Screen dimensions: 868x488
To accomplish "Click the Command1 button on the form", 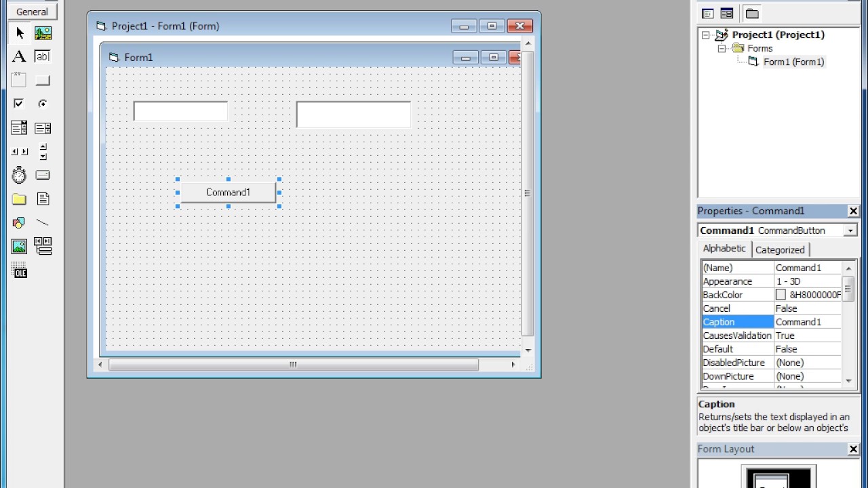I will coord(228,192).
